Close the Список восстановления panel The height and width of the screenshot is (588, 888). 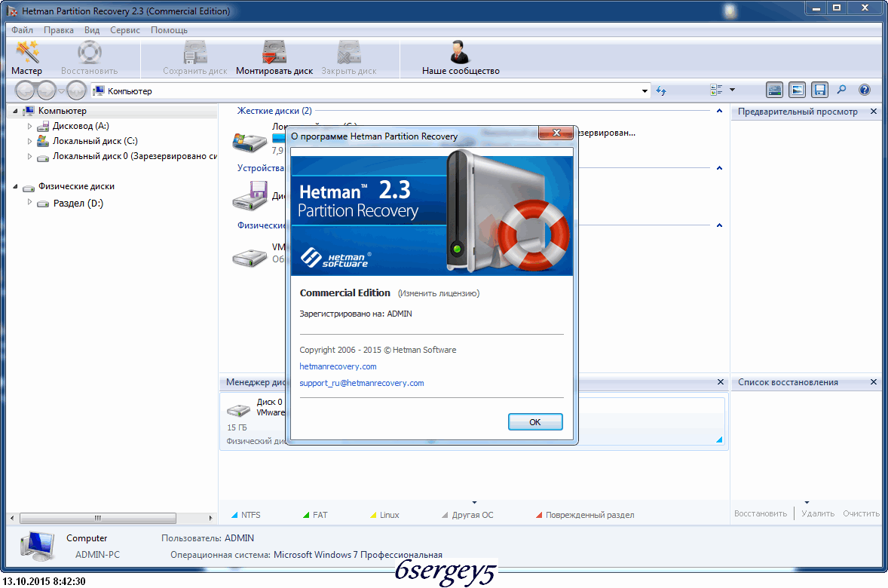pyautogui.click(x=873, y=382)
